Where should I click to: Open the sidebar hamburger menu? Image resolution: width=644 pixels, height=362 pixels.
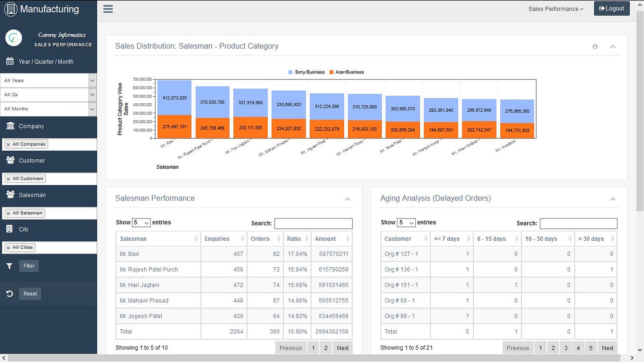coord(108,9)
